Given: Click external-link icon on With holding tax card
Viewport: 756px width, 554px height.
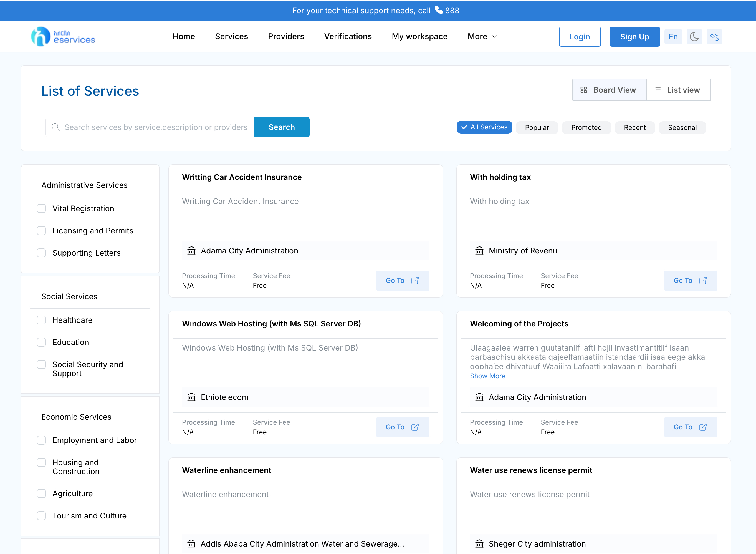Looking at the screenshot, I should (x=703, y=280).
